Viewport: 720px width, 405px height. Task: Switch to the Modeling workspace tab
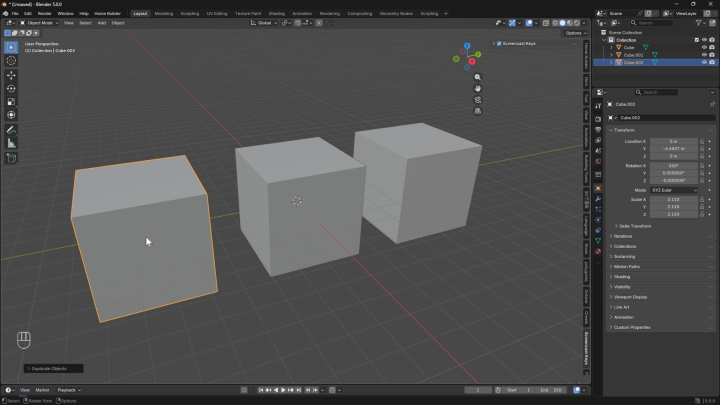coord(163,13)
